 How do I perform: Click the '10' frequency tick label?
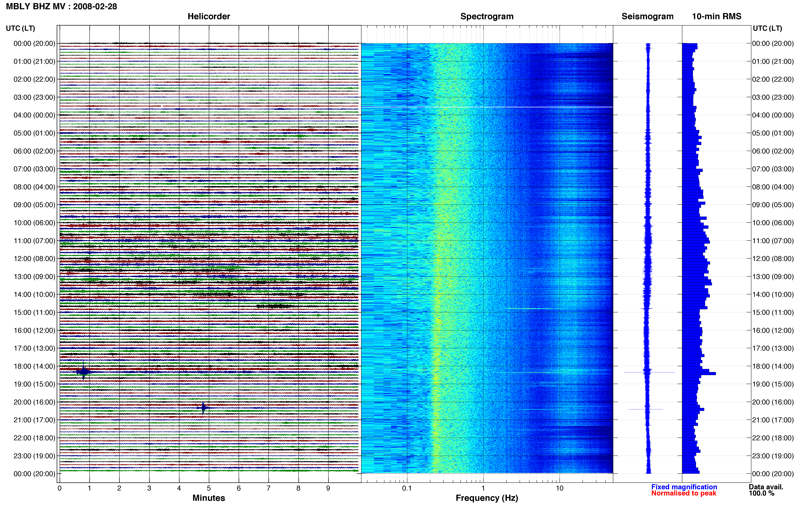coord(559,488)
